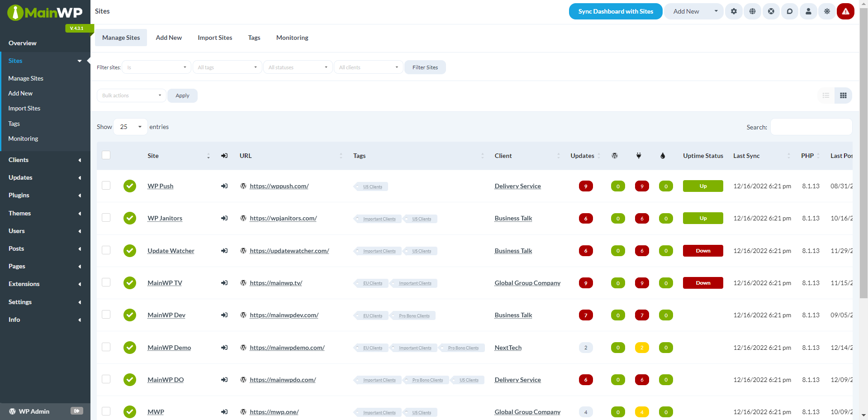Click the MainWP Demo green connected status icon
Screen dimensions: 868x420
pos(130,348)
